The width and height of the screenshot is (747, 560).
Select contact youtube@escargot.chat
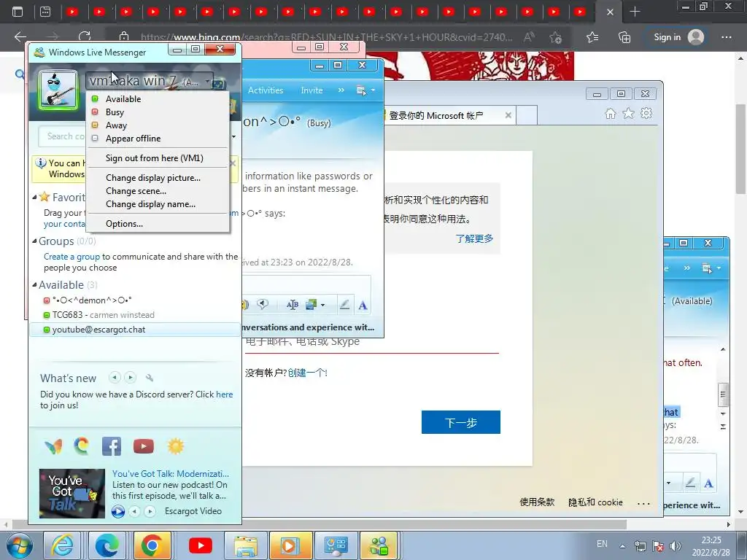pos(135,330)
